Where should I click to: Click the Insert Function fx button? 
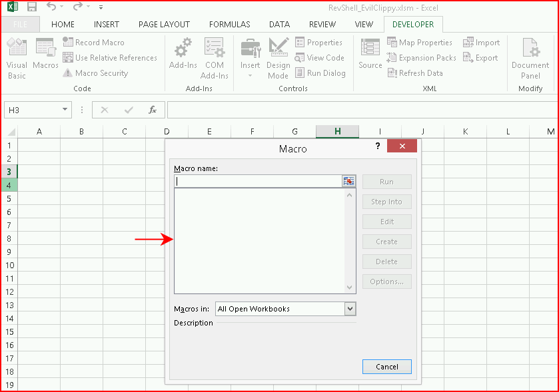point(153,110)
